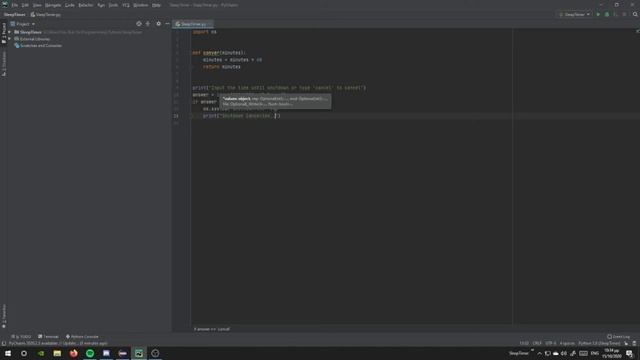Viewport: 640px width, 360px height.
Task: Show hidden system tray icons chevron
Action: (540, 353)
